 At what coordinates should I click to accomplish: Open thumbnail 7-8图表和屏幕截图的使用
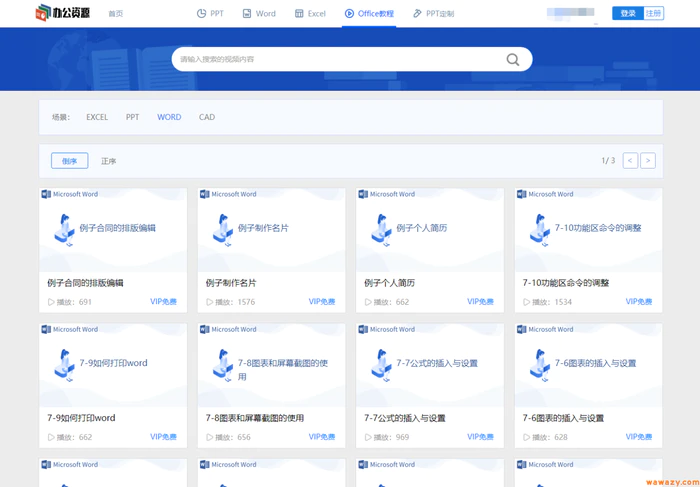pos(271,365)
